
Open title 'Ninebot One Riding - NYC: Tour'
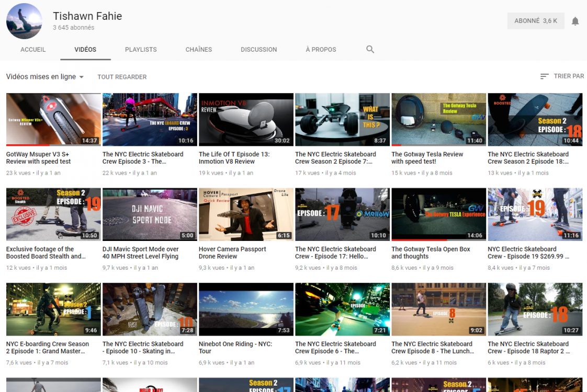pyautogui.click(x=235, y=348)
